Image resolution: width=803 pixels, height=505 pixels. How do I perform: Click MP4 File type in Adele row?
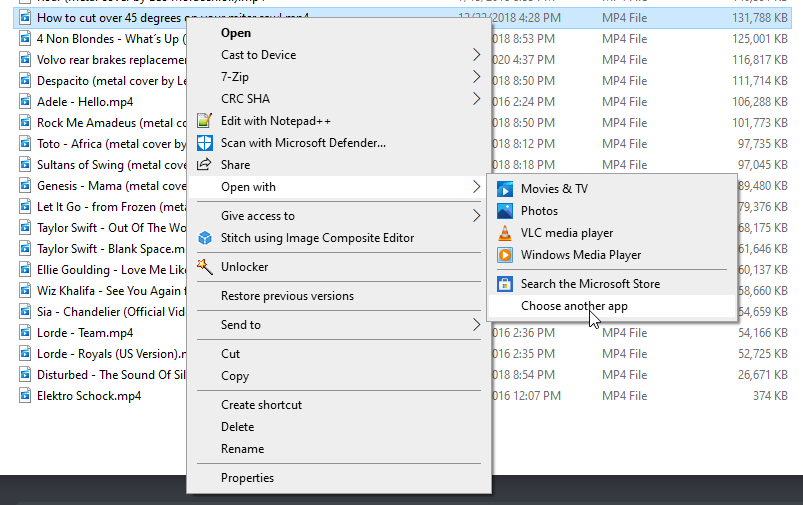pos(625,102)
